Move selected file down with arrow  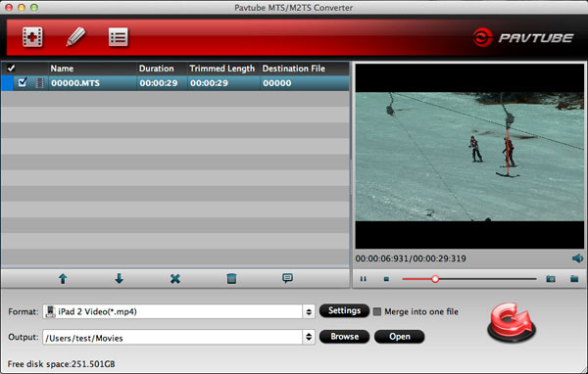[x=119, y=278]
